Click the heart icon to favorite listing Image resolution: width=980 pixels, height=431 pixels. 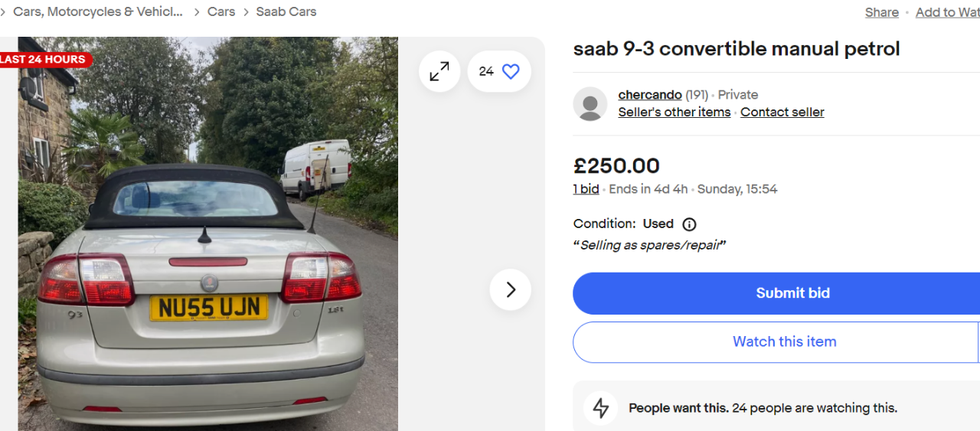pos(511,71)
